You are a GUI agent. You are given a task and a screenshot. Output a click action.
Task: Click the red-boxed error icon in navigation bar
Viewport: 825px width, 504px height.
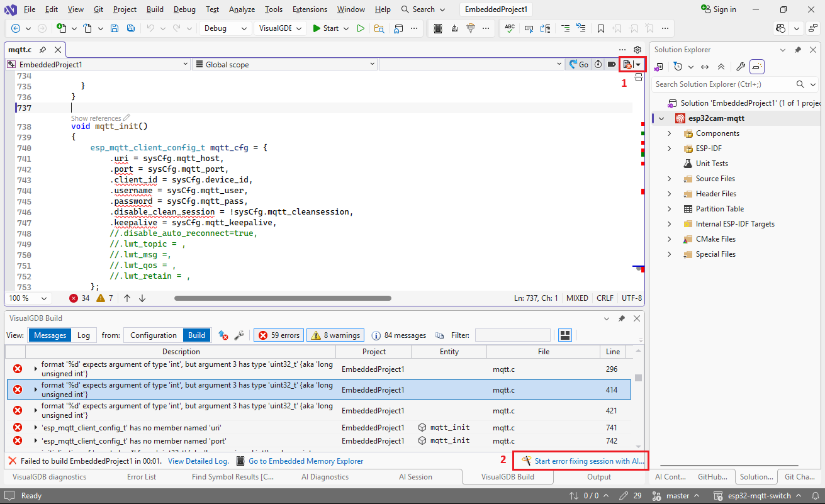pos(627,64)
